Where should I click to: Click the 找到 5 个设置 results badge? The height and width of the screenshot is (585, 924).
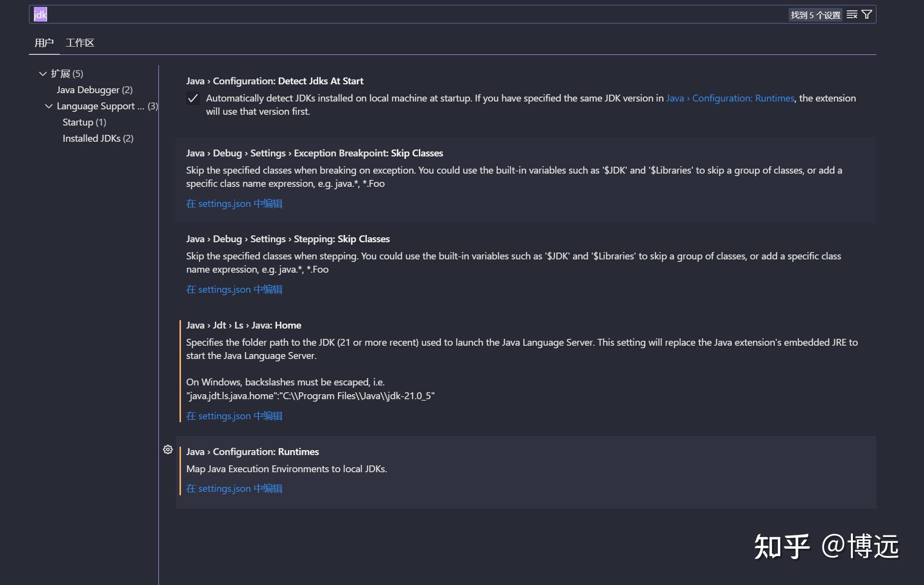click(815, 15)
